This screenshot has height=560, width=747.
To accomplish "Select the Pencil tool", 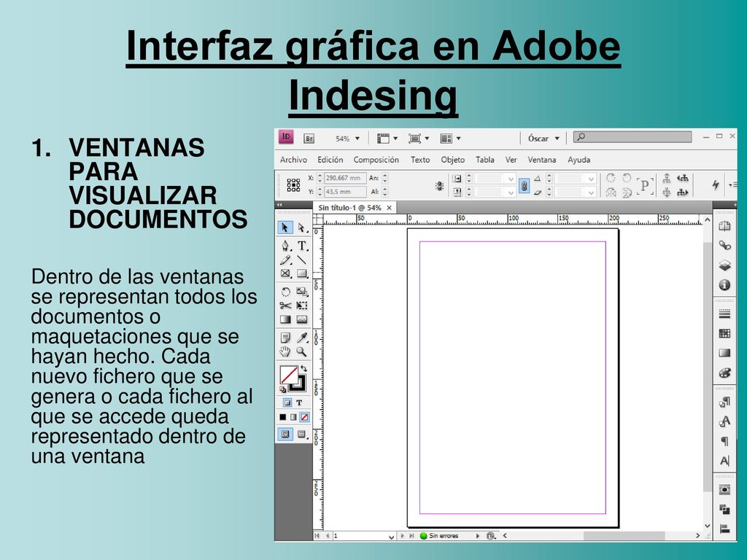I will tap(285, 260).
